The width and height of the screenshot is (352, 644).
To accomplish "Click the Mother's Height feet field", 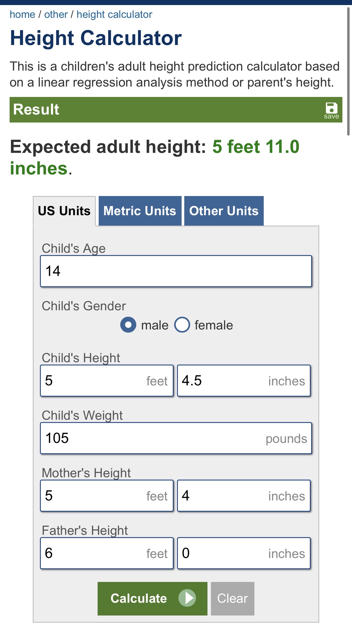I will [107, 496].
